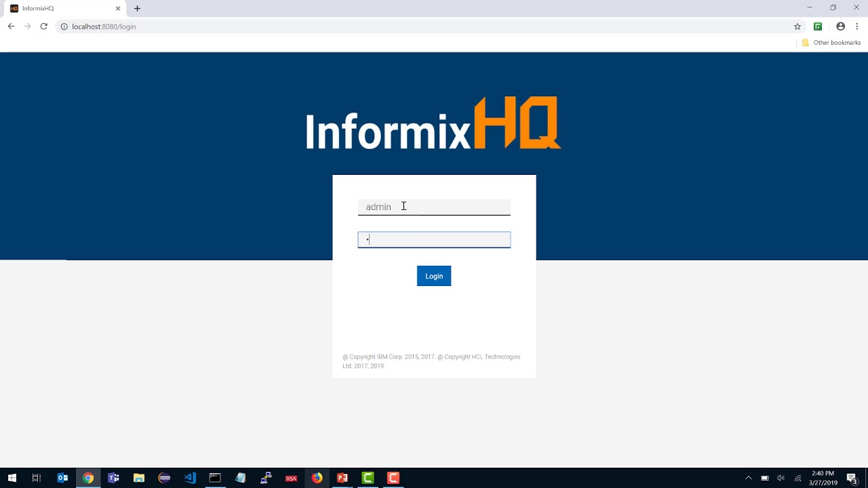Close the InformixHQ tab
The width and height of the screenshot is (868, 488).
click(118, 8)
